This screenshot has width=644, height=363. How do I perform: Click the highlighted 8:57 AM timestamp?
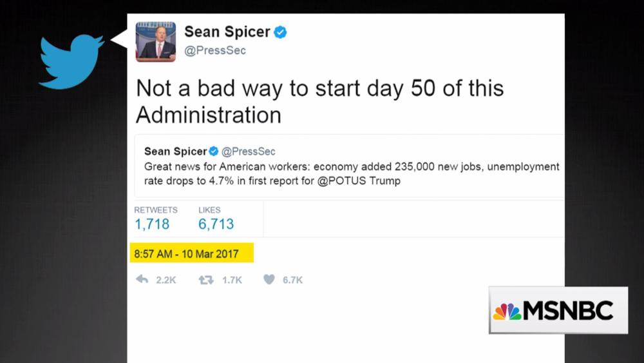coord(186,253)
